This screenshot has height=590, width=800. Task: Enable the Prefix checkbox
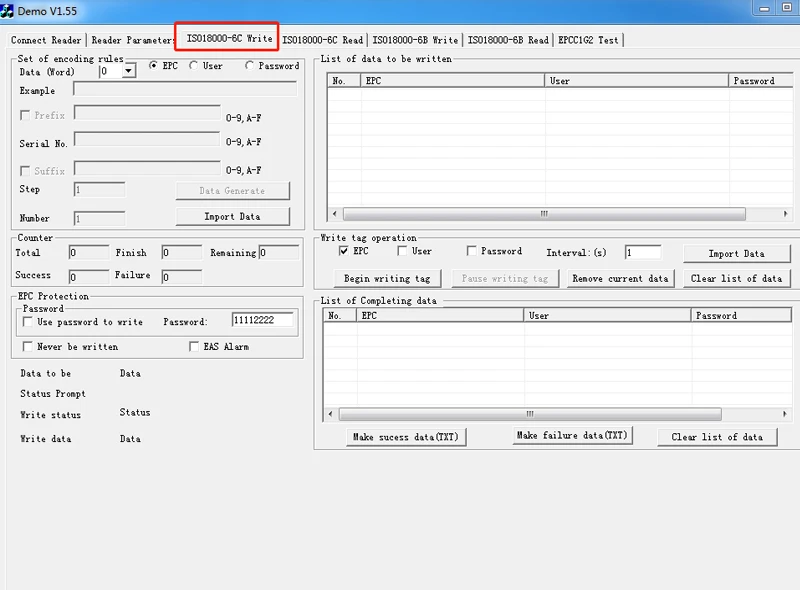pyautogui.click(x=24, y=115)
